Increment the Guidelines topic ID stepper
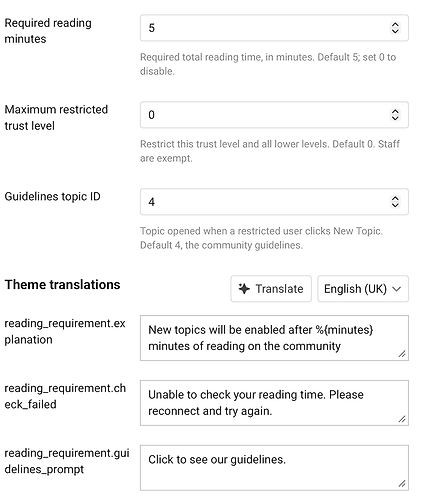This screenshot has height=500, width=438. coord(395,198)
